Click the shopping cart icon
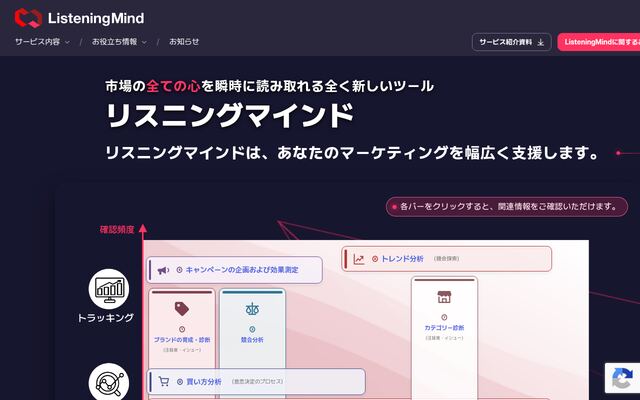Screen dimensions: 640x400 coord(164,382)
